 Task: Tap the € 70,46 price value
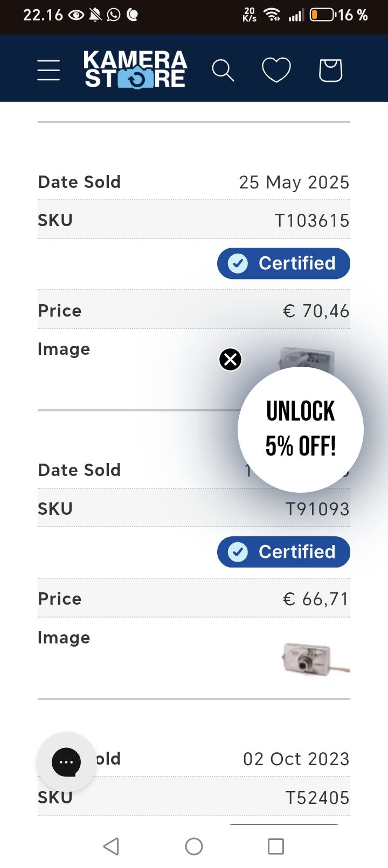point(316,311)
